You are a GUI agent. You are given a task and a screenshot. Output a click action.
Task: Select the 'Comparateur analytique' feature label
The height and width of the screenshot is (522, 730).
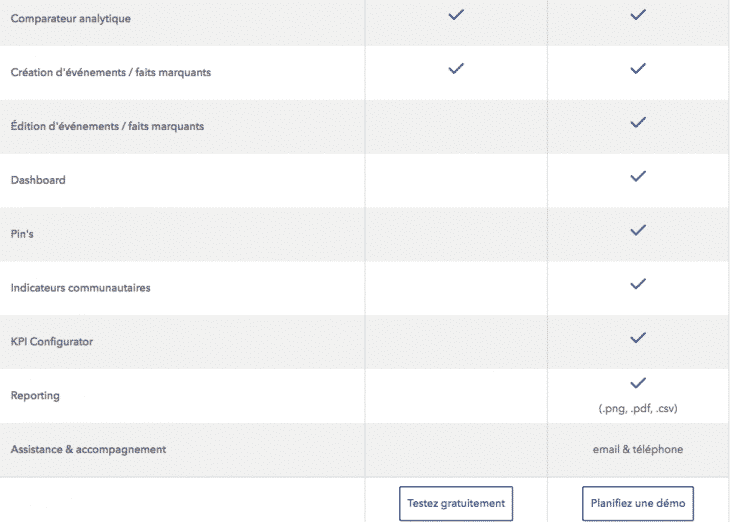(70, 18)
